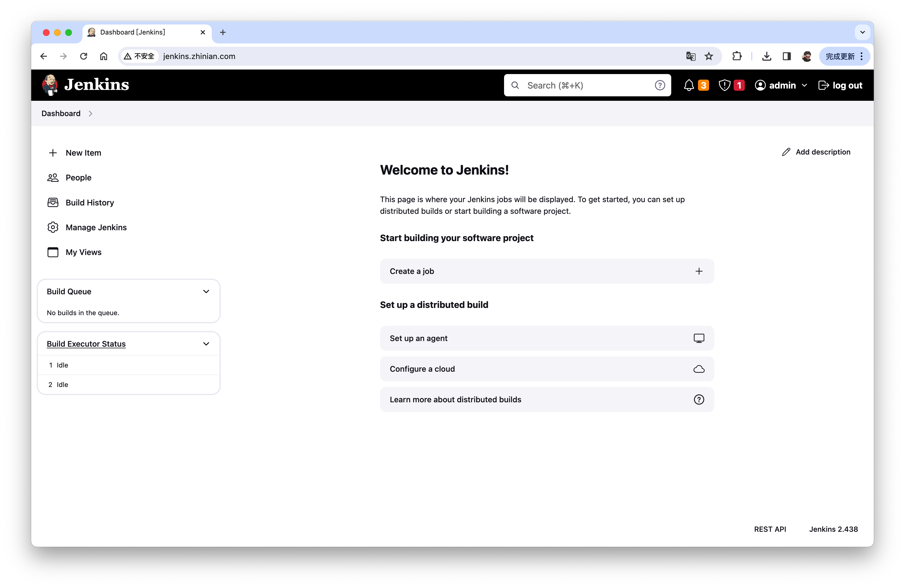Click the translate page icon in address bar
This screenshot has width=905, height=588.
690,56
